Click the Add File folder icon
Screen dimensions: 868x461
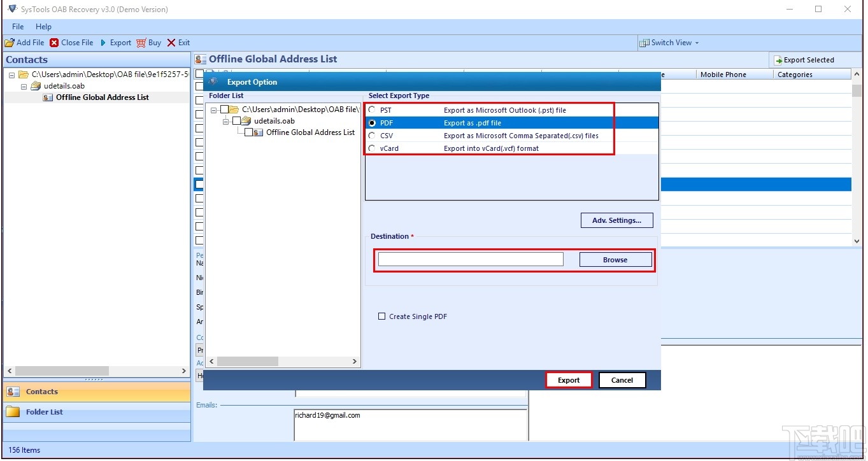(10, 43)
